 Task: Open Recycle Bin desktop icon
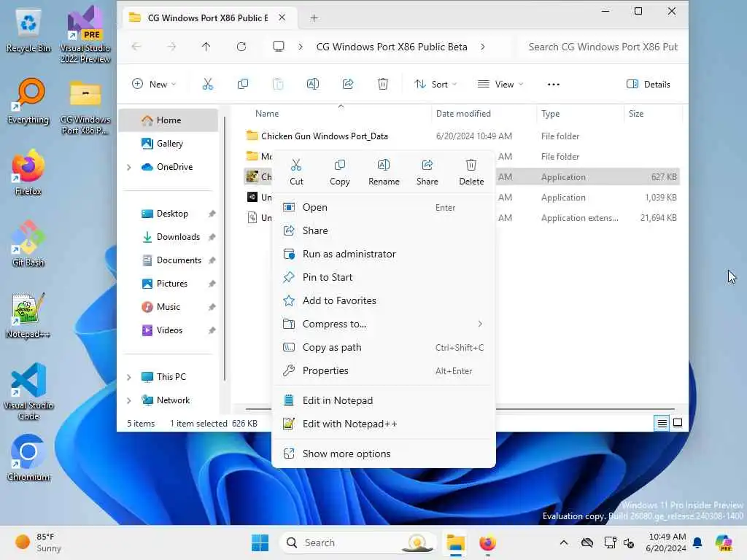(x=28, y=31)
